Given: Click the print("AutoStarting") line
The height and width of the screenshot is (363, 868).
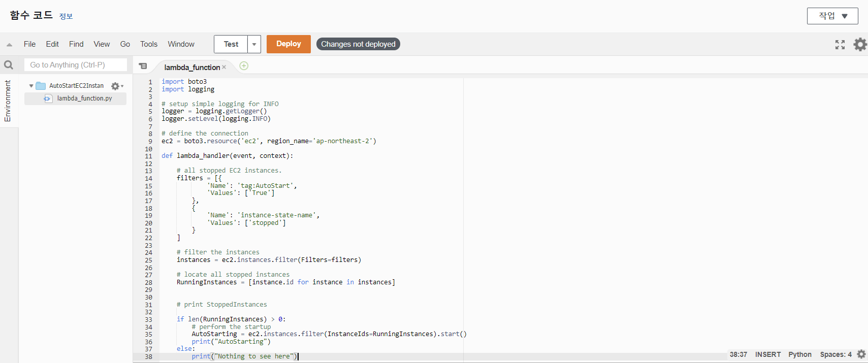Looking at the screenshot, I should coord(231,342).
